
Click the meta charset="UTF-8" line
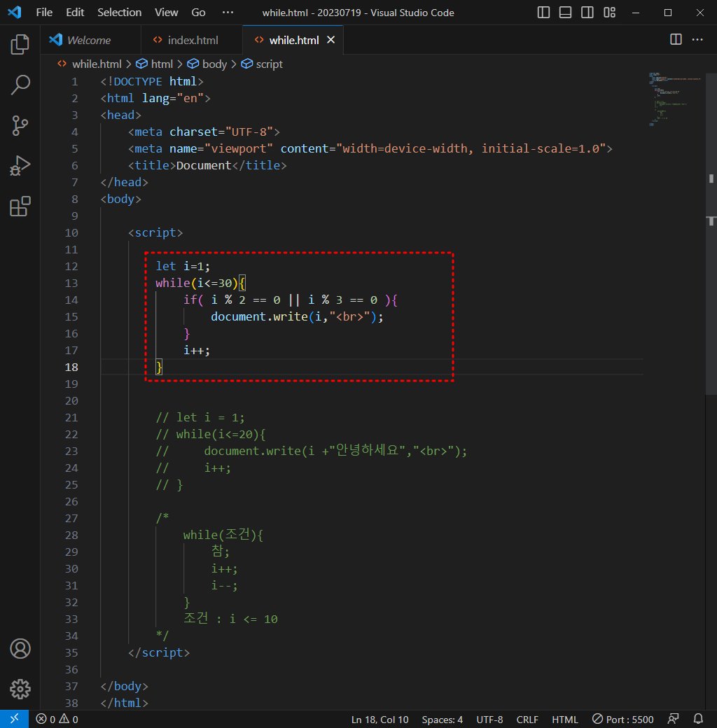point(204,132)
